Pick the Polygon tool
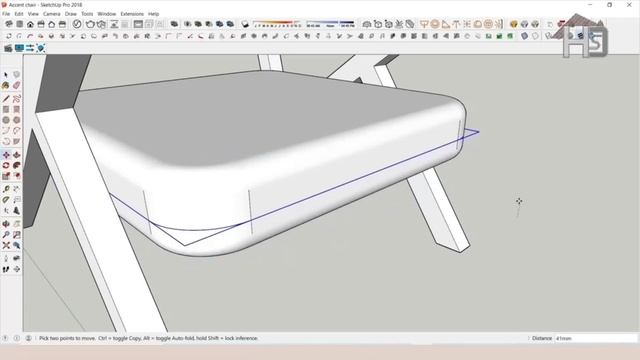The width and height of the screenshot is (640, 360). tap(16, 120)
